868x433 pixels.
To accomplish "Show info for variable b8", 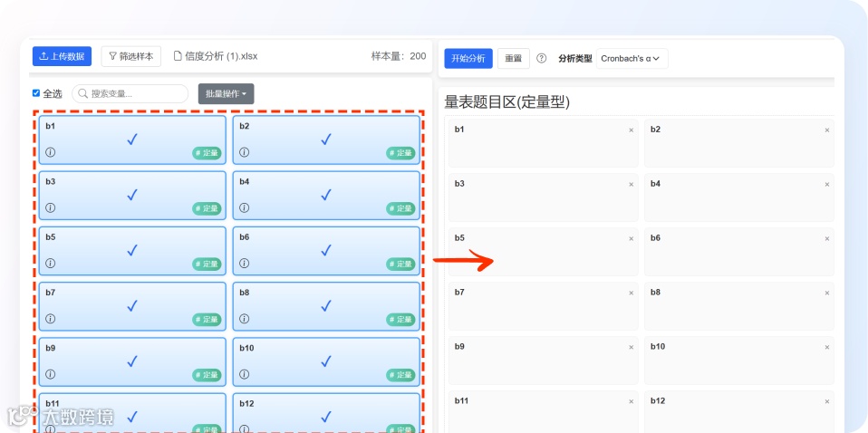I will [244, 318].
